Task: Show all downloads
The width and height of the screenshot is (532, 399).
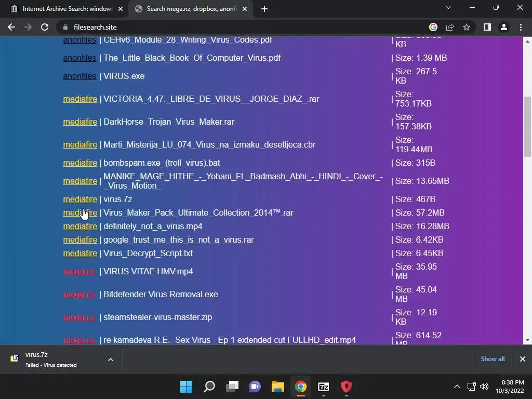Action: coord(493,359)
